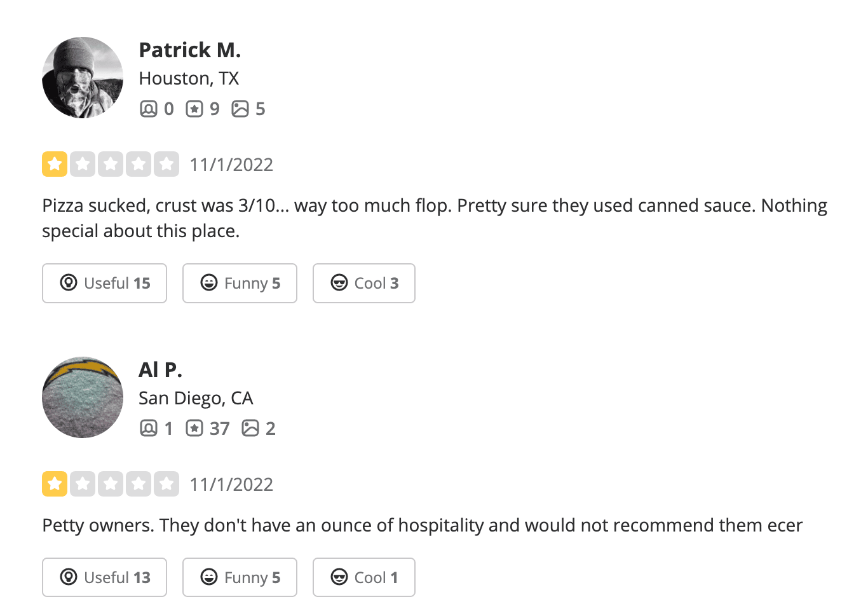
Task: Click Patrick M.'s review date 11/1/2022
Action: (231, 165)
